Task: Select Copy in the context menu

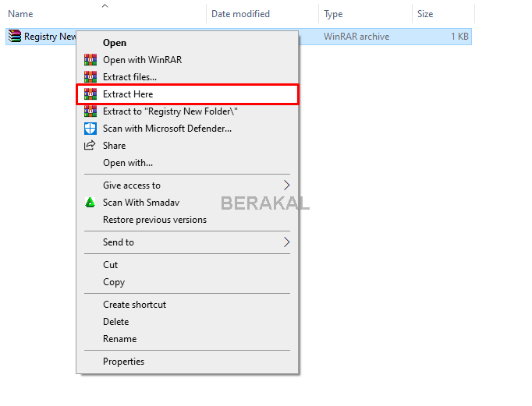Action: (x=114, y=282)
